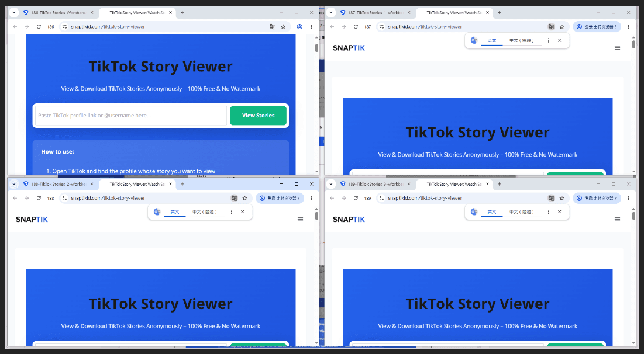This screenshot has width=644, height=354.
Task: Open hamburger menu on SnapTik page, window 187
Action: [x=617, y=48]
